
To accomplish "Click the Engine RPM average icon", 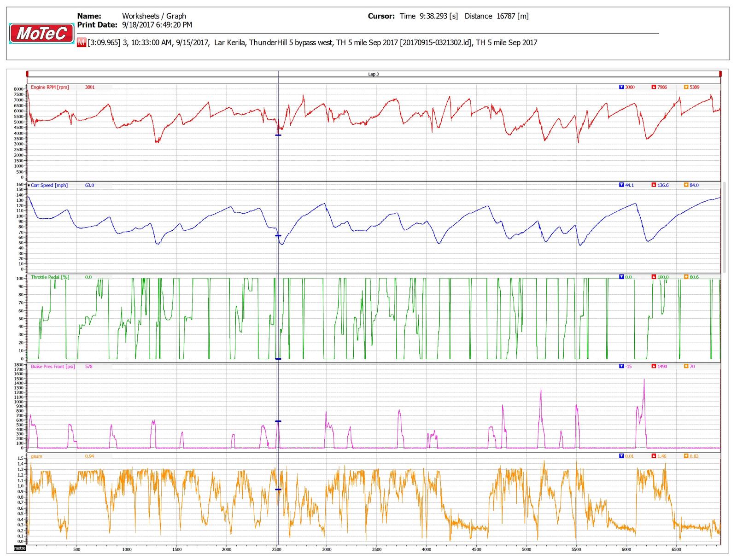I will pos(686,87).
